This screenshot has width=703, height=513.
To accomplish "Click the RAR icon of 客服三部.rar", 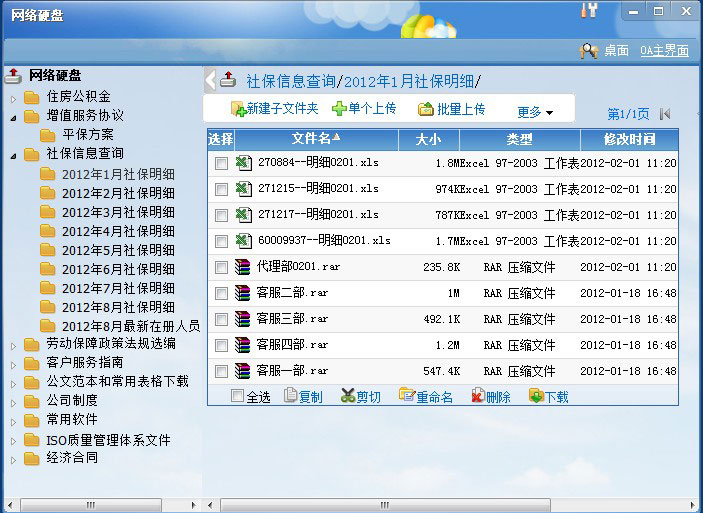I will coord(243,319).
